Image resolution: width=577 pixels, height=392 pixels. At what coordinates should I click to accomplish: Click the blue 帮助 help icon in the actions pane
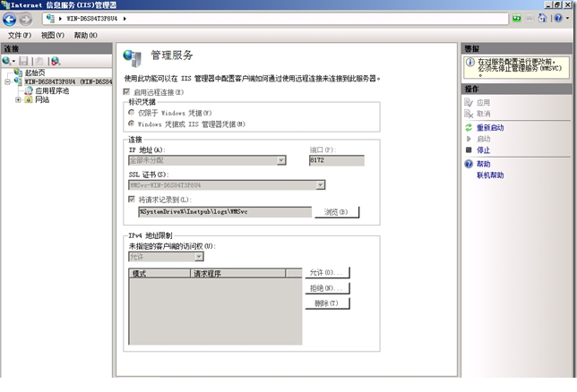click(469, 164)
